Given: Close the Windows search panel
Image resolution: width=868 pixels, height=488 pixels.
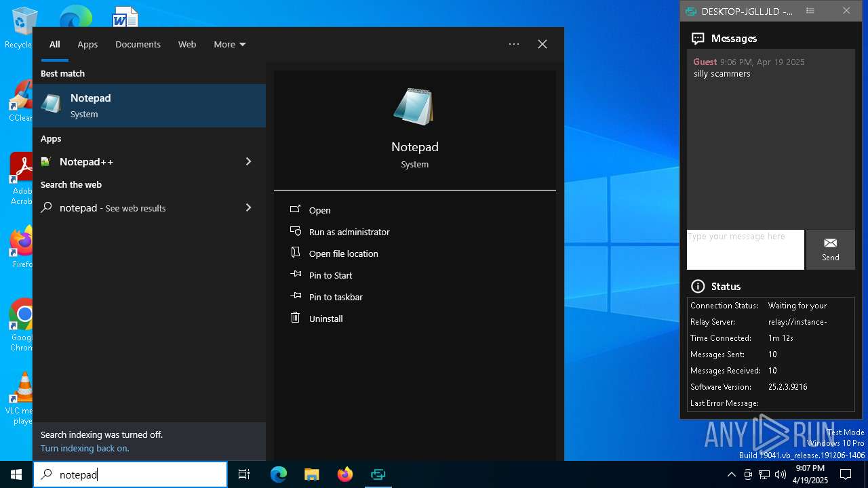Looking at the screenshot, I should click(x=542, y=44).
